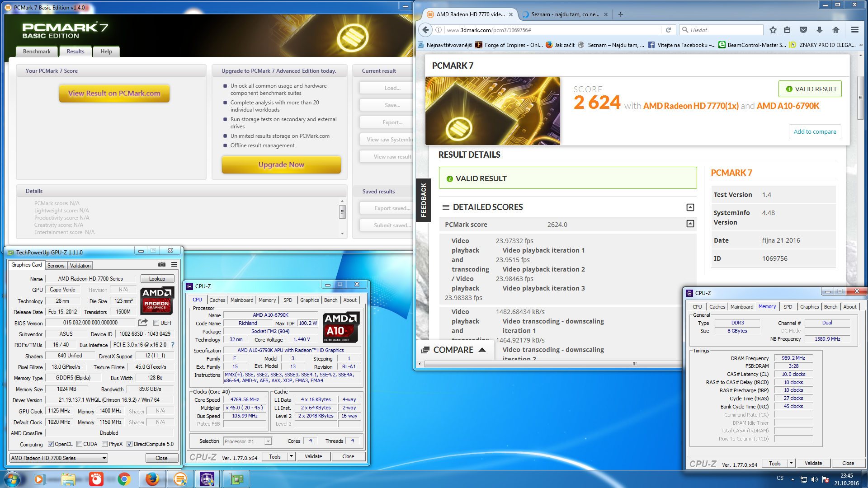
Task: Open Processor #1 selection dropdown
Action: point(247,441)
